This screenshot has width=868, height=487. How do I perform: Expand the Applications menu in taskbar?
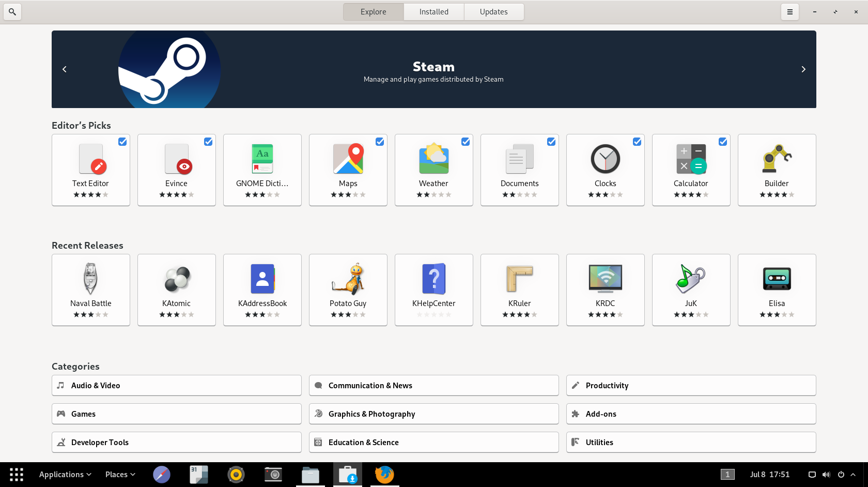coord(66,475)
